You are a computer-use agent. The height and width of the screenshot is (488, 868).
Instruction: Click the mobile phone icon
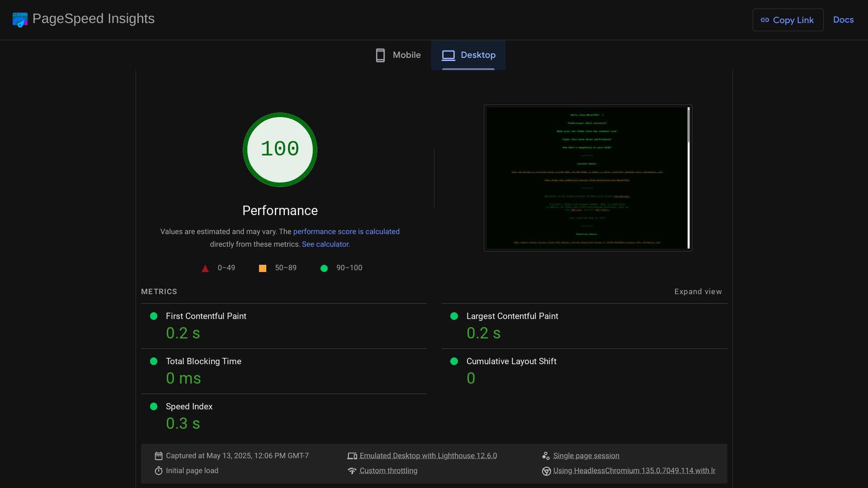pos(380,55)
